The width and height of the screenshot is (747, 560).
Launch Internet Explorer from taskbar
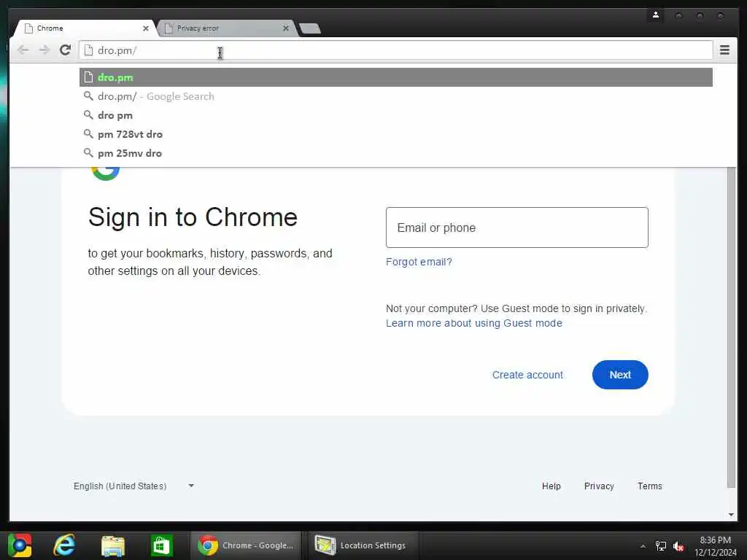[64, 545]
